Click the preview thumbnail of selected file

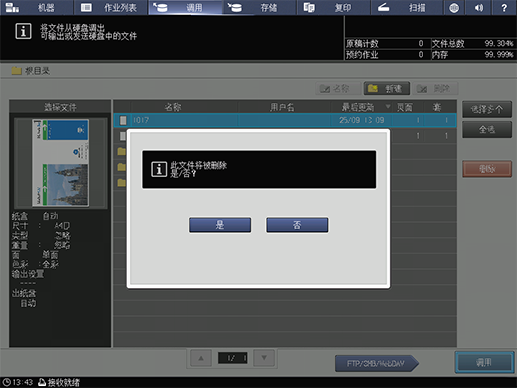point(60,163)
